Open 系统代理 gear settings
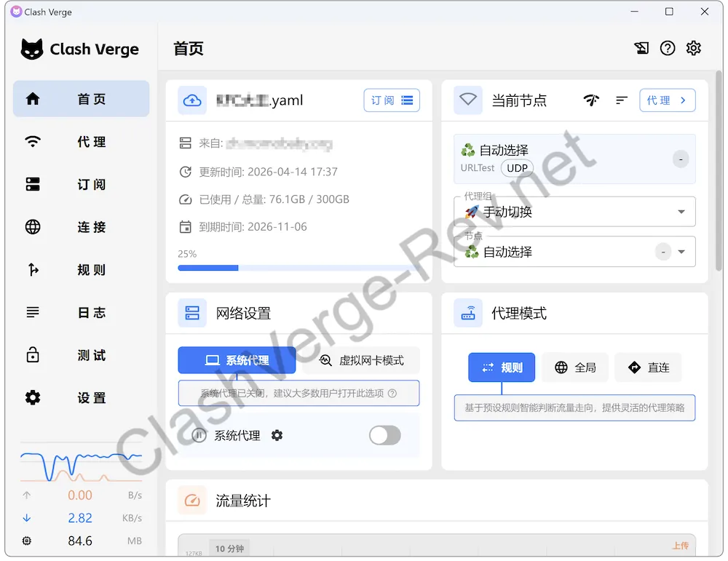 (x=277, y=435)
